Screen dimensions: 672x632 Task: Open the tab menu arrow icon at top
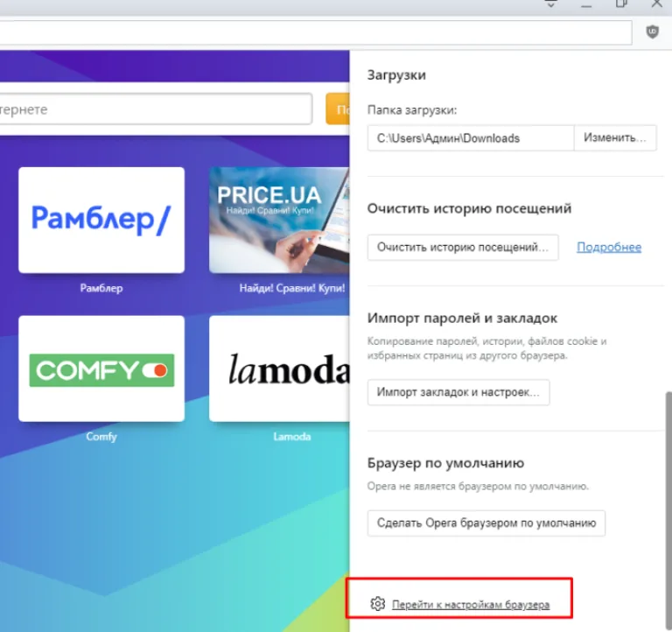point(550,4)
